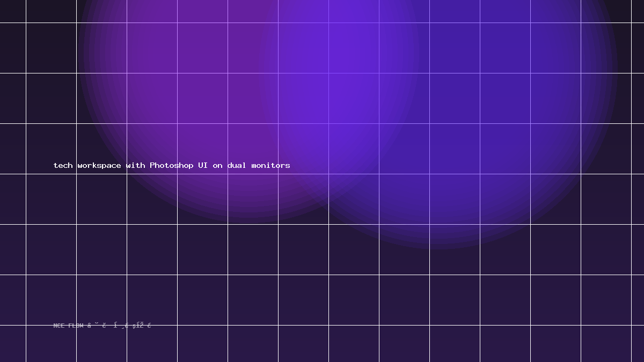Click the word "tech" in the caption

tap(63, 165)
